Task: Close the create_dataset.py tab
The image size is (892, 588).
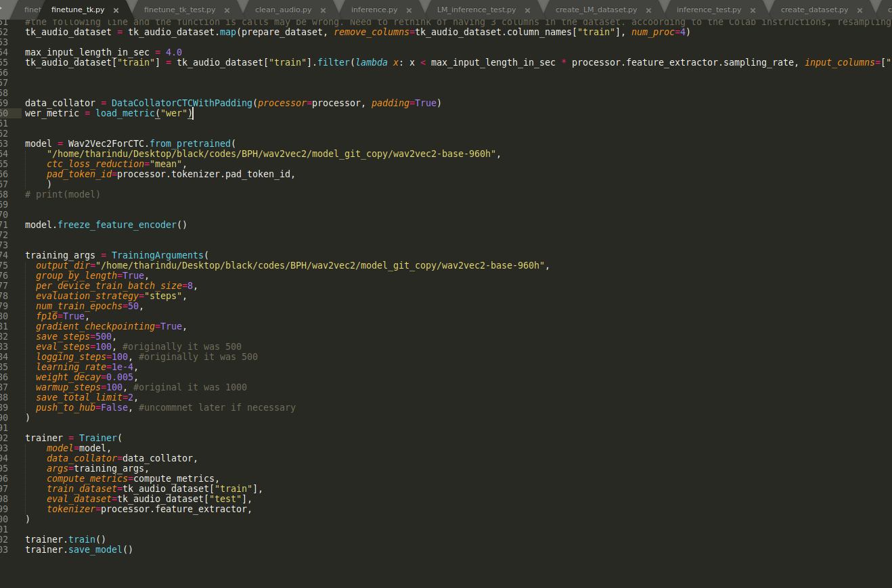Action: [x=860, y=10]
